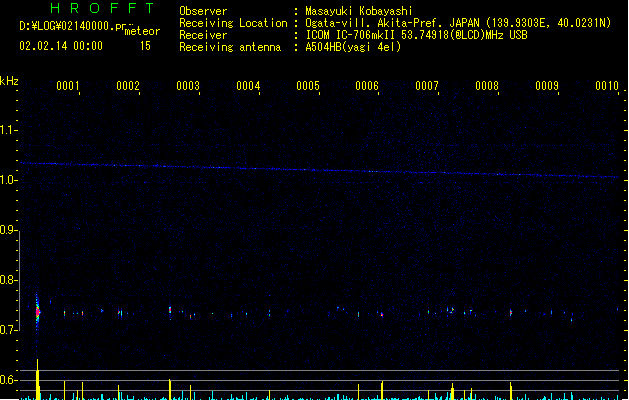Click the bright red meteor echo burst
Screen dimensions: 629x400
point(37,312)
